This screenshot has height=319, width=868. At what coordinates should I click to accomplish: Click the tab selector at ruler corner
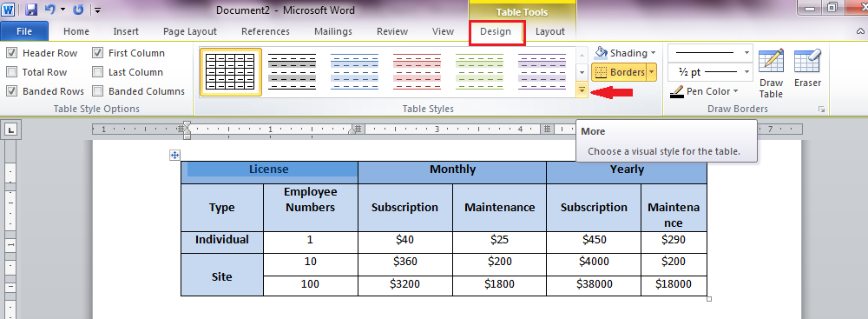[11, 130]
